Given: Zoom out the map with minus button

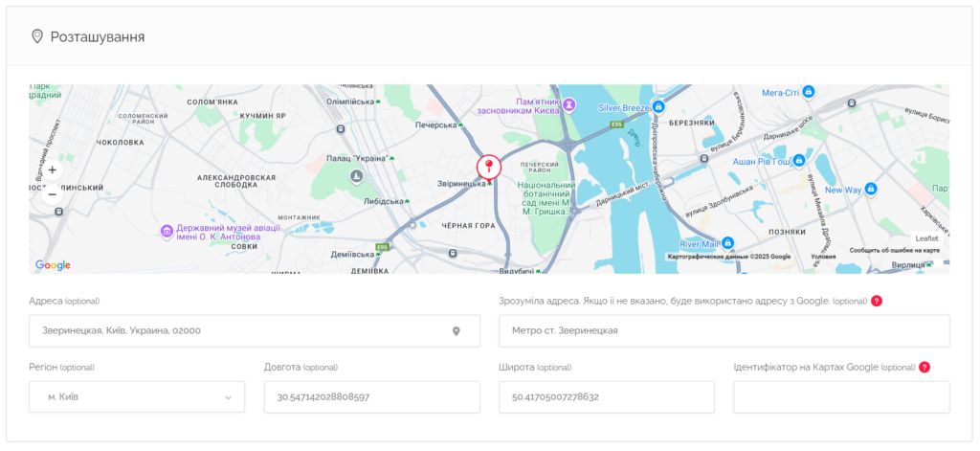Looking at the screenshot, I should [52, 194].
